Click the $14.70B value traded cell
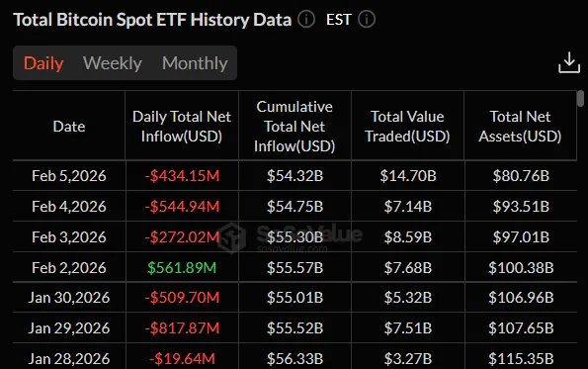 click(x=408, y=176)
